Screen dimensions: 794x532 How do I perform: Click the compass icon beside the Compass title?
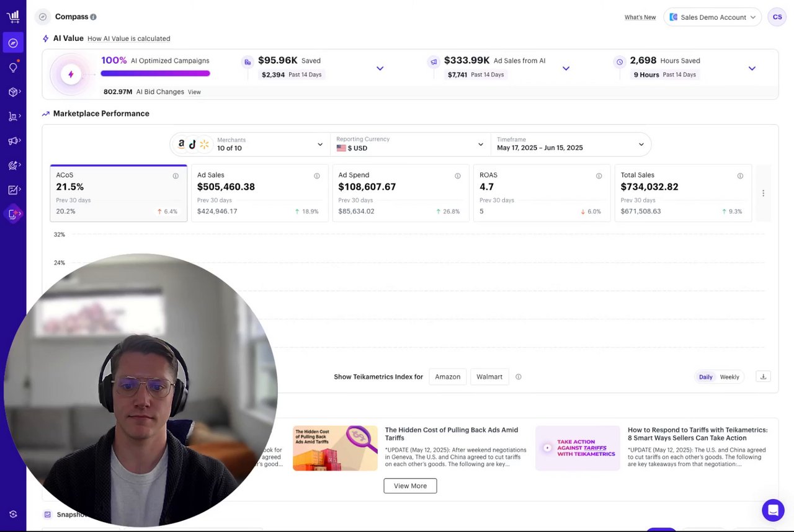click(x=43, y=17)
